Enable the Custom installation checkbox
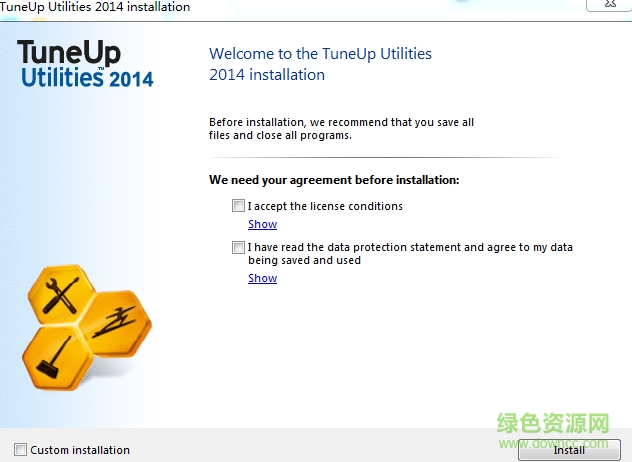632x462 pixels. 20,449
